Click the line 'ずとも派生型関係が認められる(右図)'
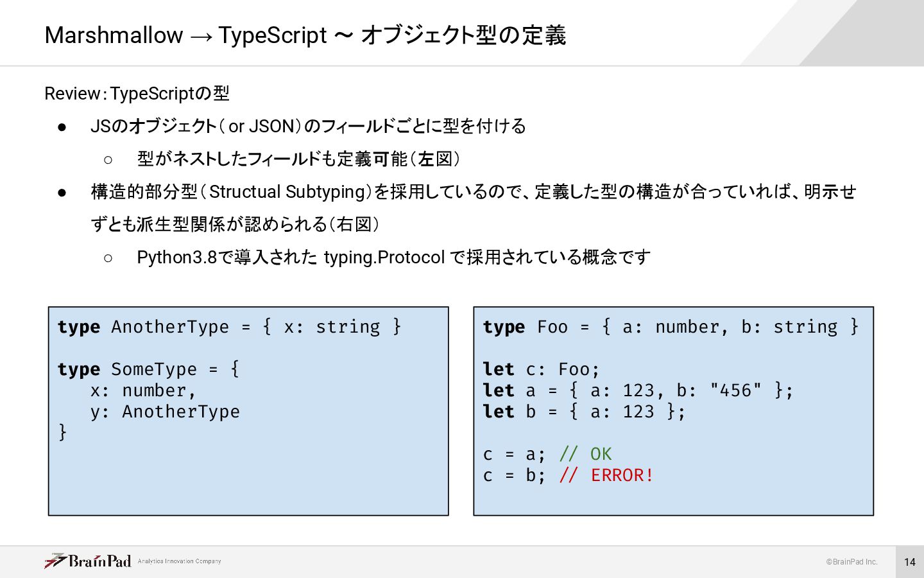 (x=235, y=224)
